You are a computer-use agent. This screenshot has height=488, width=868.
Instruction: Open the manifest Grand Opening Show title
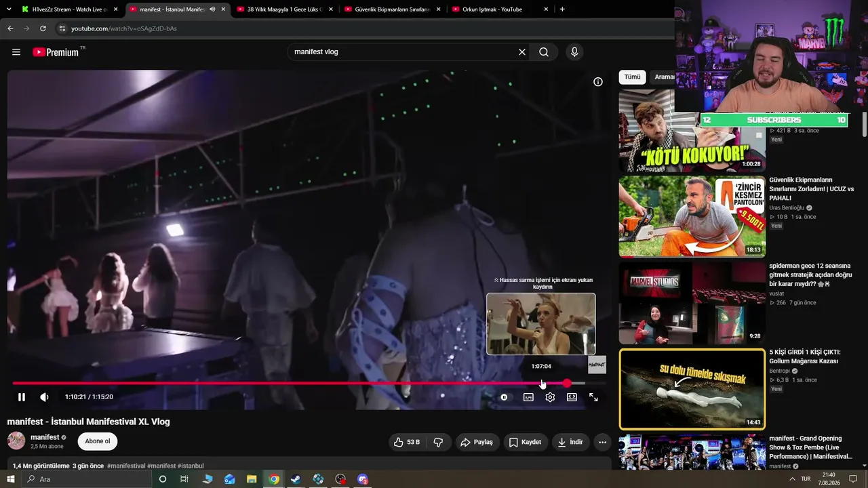tap(810, 447)
